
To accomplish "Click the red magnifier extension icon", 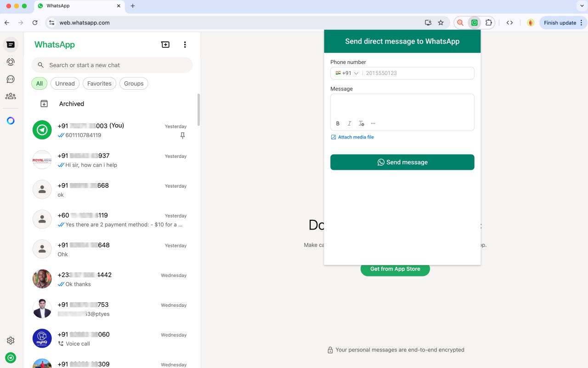I will pos(460,23).
